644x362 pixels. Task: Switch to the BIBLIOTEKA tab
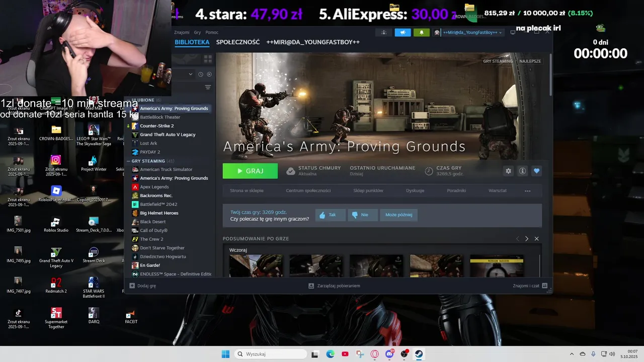(x=192, y=42)
